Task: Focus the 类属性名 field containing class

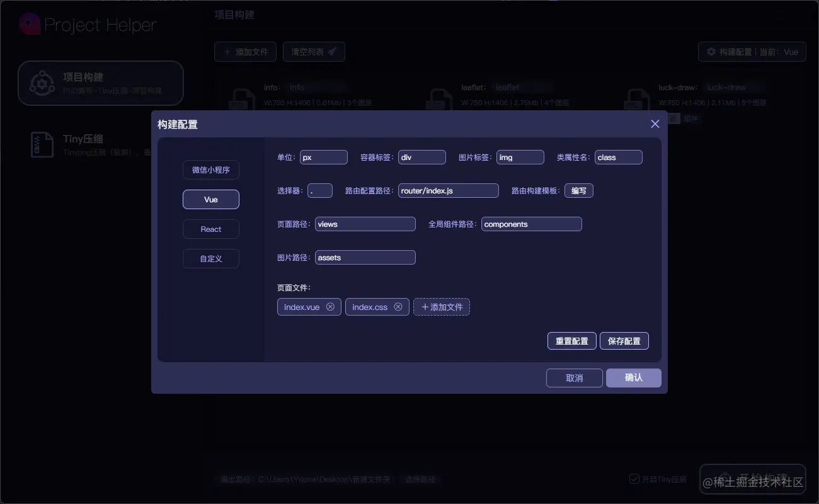Action: [619, 157]
